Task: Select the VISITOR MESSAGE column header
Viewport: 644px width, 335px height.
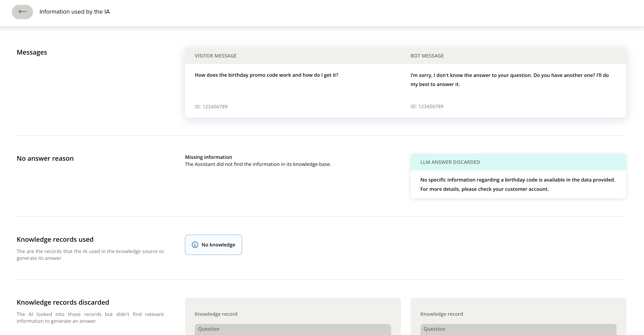Action: [x=216, y=56]
